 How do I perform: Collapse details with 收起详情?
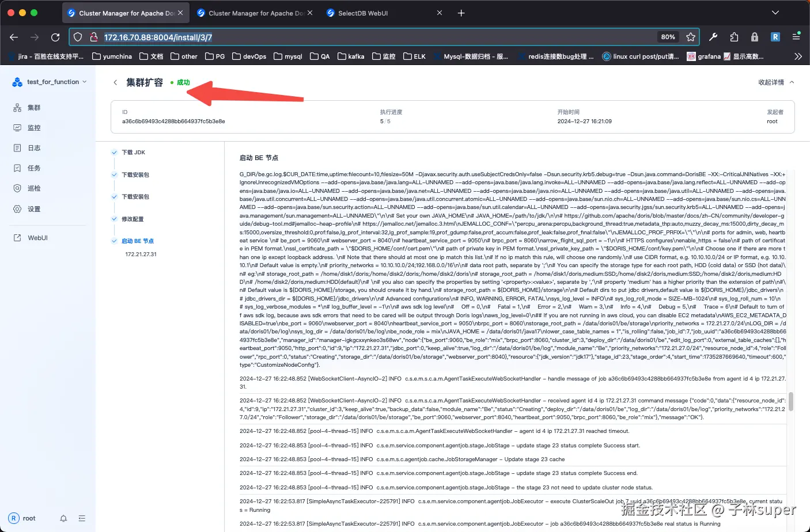(776, 82)
